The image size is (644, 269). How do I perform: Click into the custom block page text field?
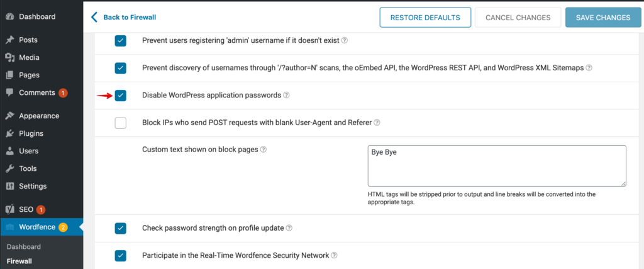coord(496,166)
